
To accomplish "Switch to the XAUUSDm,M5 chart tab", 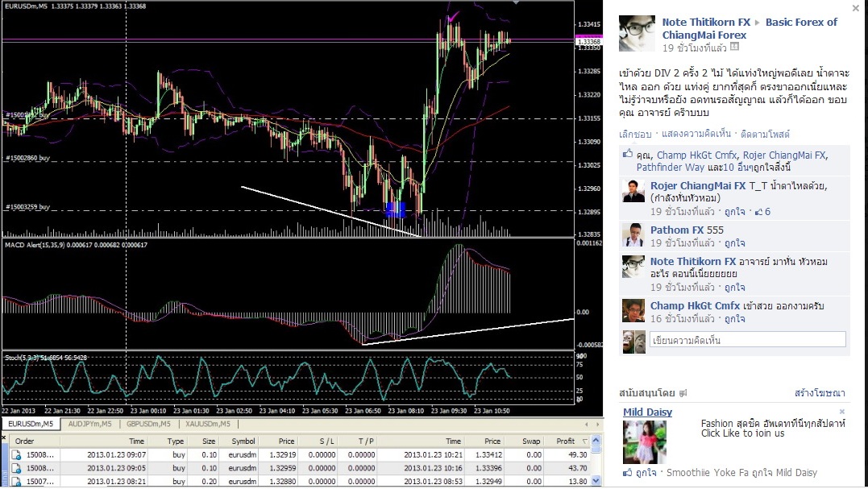I will point(208,424).
